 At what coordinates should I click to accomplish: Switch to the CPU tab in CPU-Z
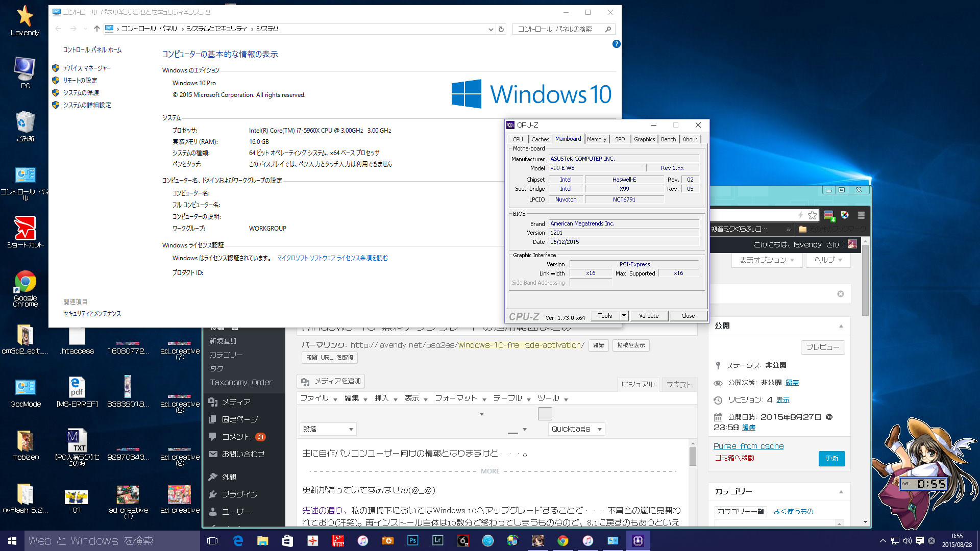click(518, 139)
